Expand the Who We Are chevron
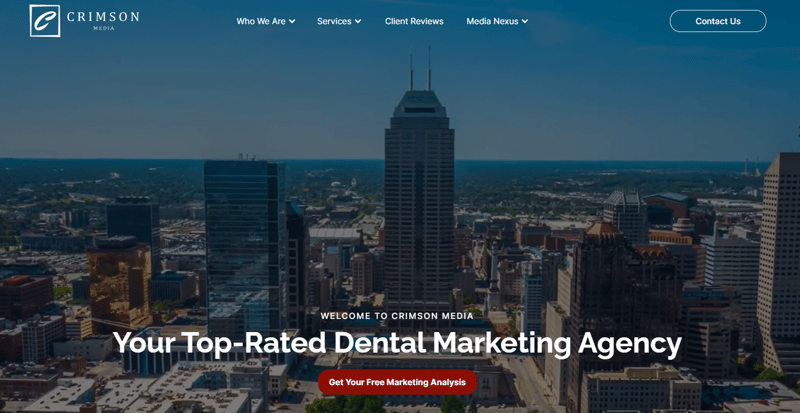 coord(292,21)
